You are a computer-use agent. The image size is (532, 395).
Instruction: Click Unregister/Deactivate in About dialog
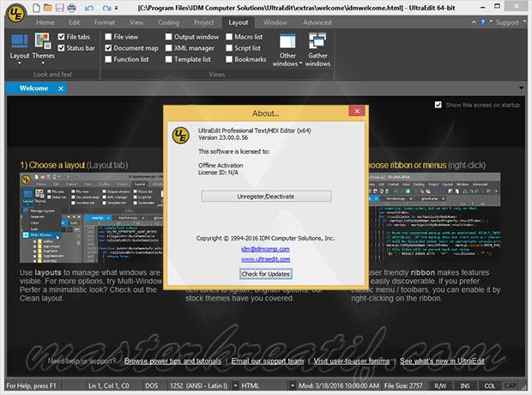[266, 197]
